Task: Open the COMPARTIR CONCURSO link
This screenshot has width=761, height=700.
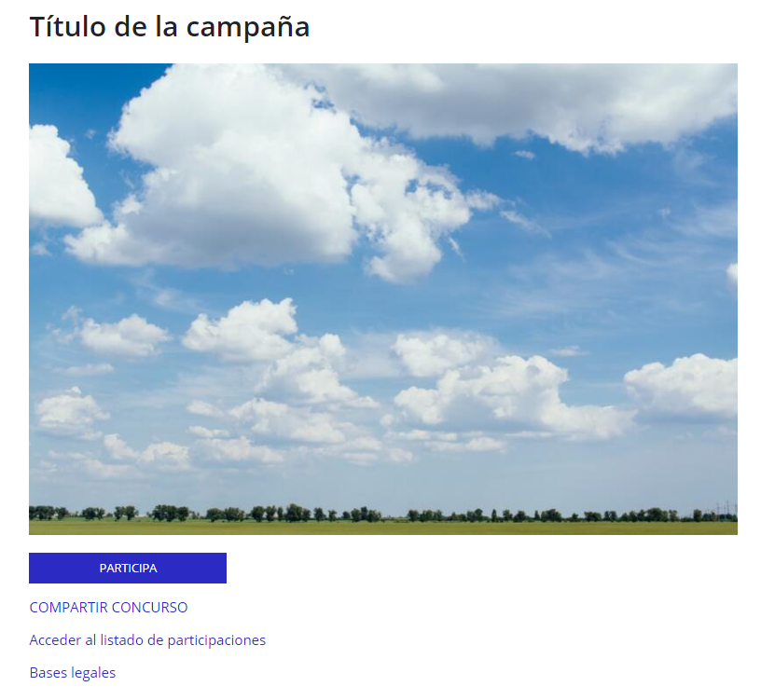Action: pos(109,608)
